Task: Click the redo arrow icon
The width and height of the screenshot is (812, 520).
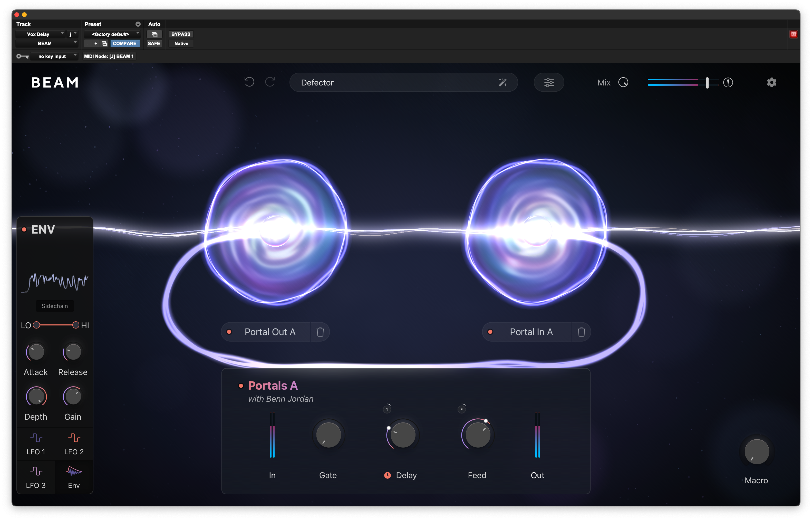Action: (x=270, y=82)
